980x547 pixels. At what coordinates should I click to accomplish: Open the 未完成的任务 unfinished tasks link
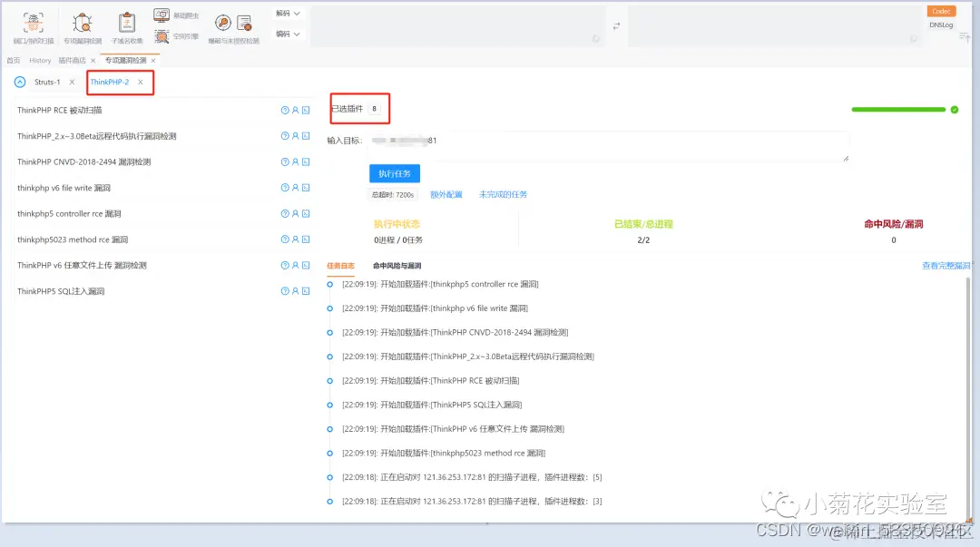(x=503, y=194)
